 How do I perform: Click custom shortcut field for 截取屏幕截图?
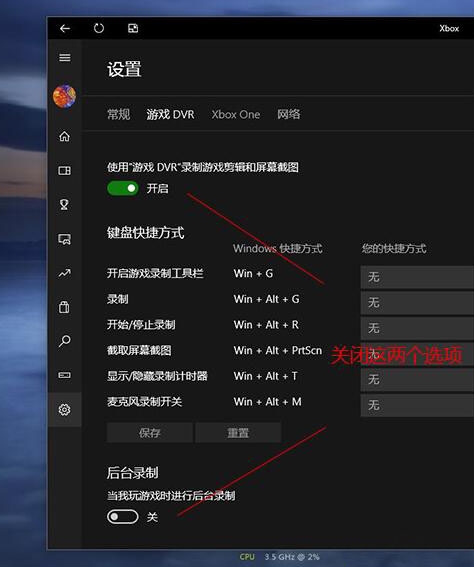tap(417, 354)
